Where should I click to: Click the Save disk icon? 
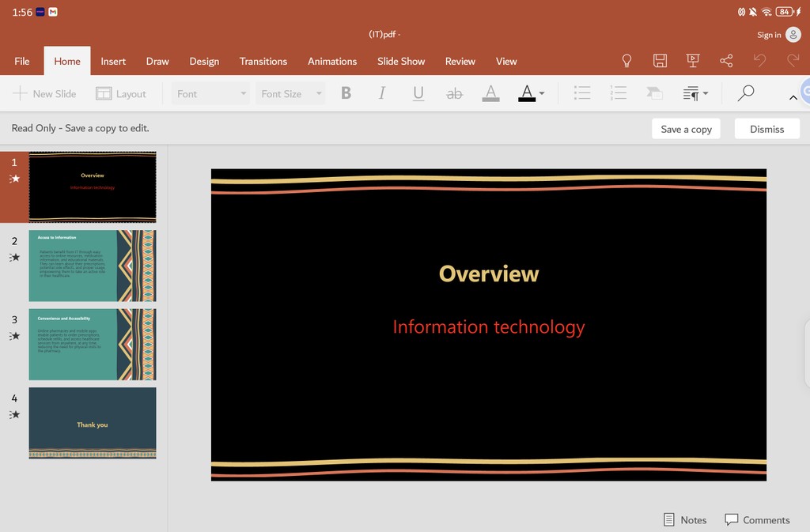pyautogui.click(x=660, y=61)
